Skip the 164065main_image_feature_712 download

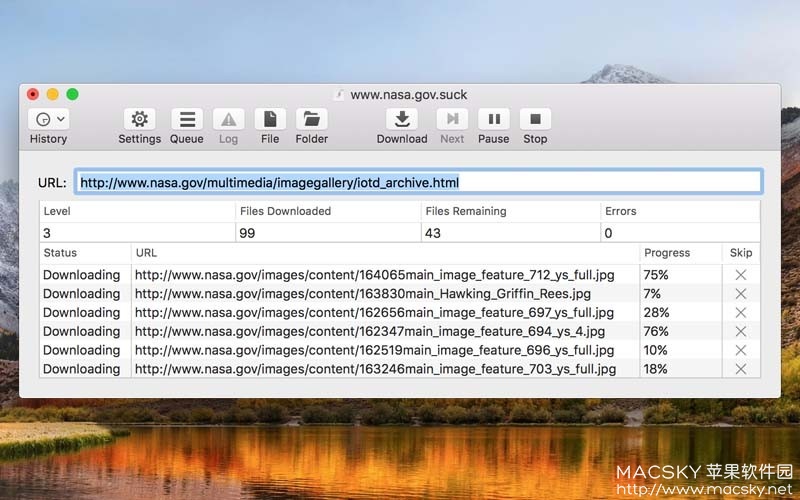click(741, 275)
